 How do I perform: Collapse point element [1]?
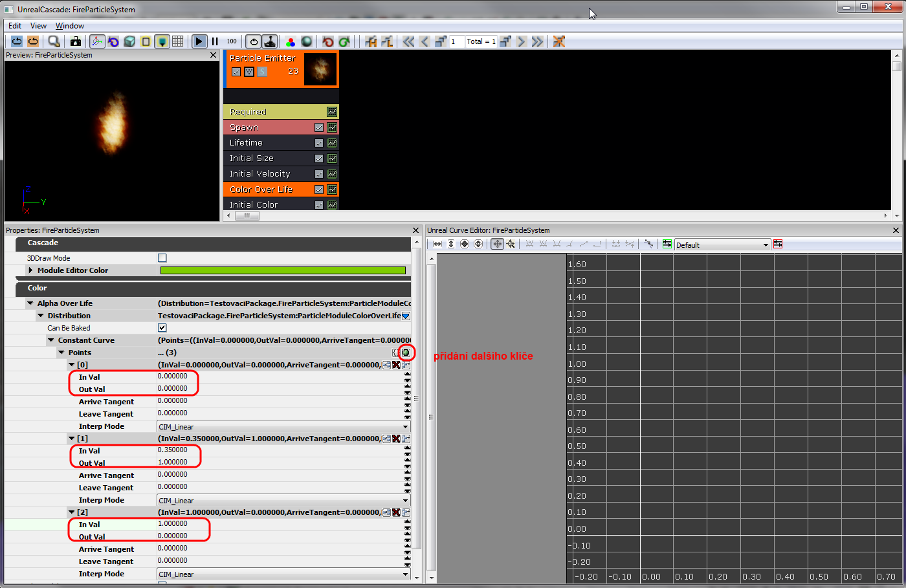point(72,439)
